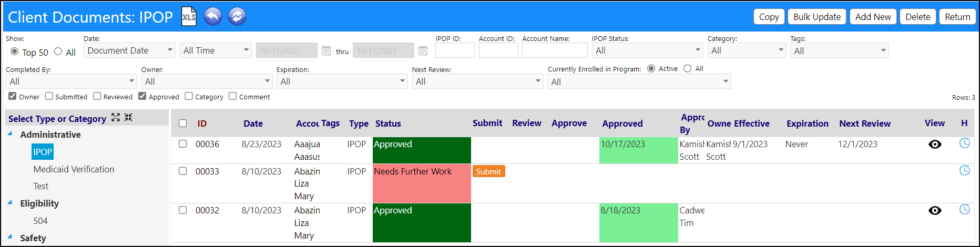Open the All Time range dropdown
Viewport: 980px width, 247px height.
(x=216, y=50)
